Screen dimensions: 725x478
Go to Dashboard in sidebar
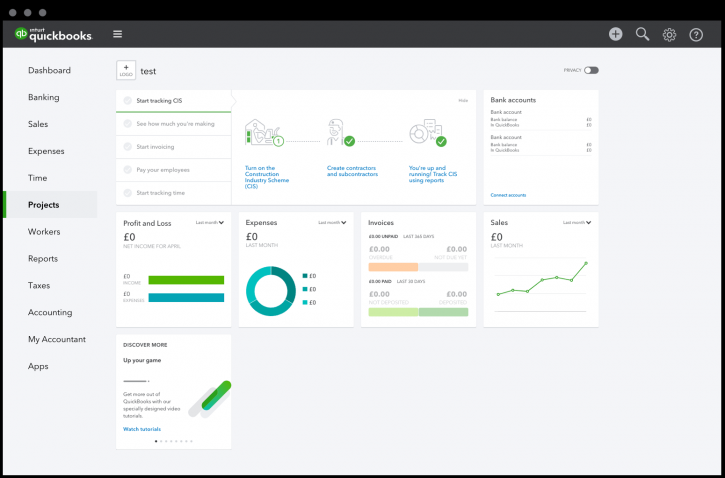tap(49, 70)
